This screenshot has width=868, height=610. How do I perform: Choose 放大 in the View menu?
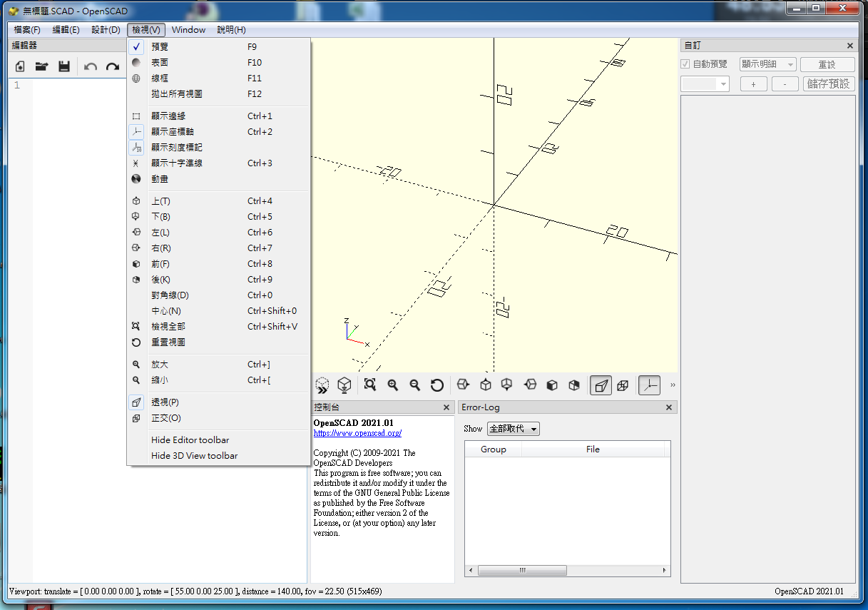(218, 364)
